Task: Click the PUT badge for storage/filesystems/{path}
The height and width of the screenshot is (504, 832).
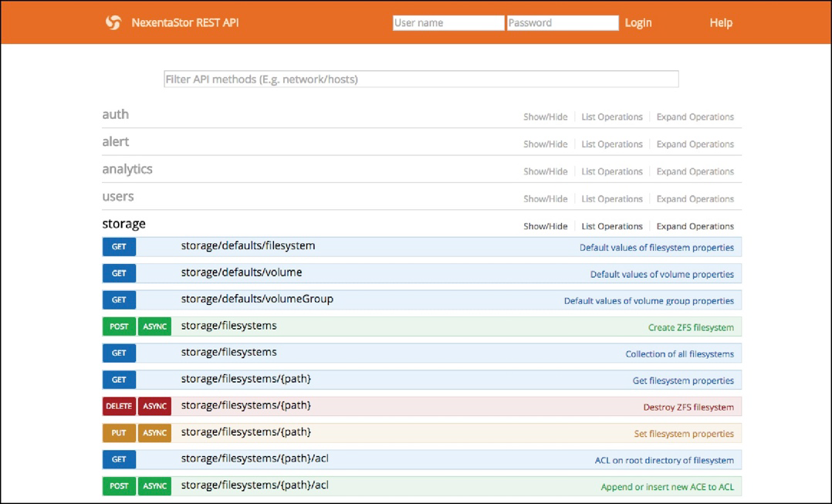Action: pos(119,432)
